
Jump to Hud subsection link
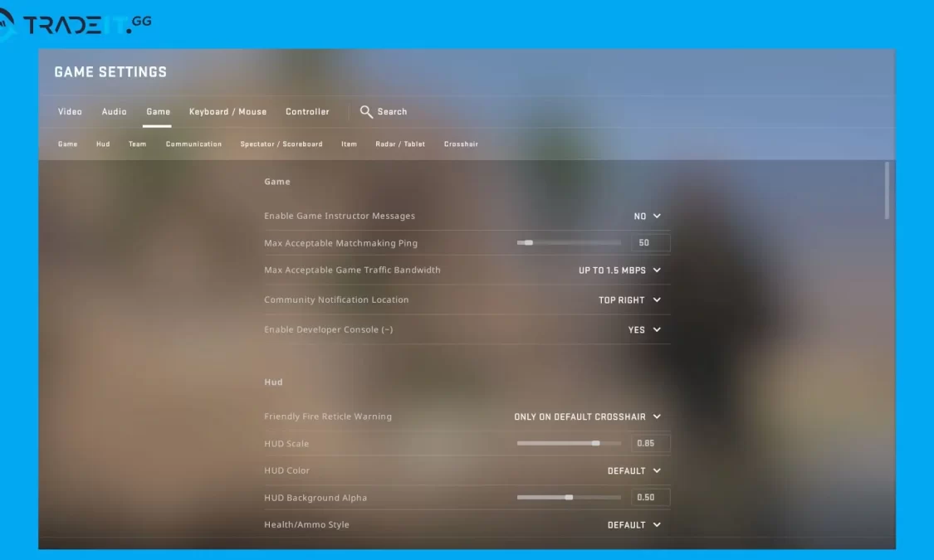point(103,144)
